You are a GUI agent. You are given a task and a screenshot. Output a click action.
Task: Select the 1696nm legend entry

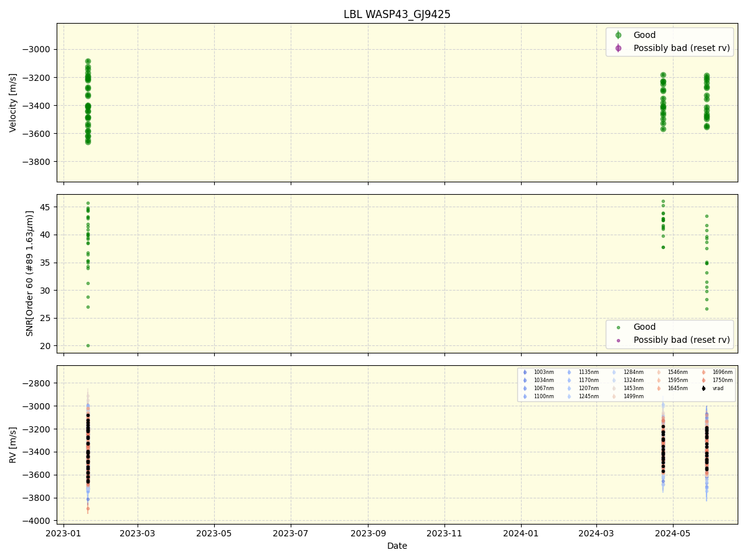[x=722, y=372]
